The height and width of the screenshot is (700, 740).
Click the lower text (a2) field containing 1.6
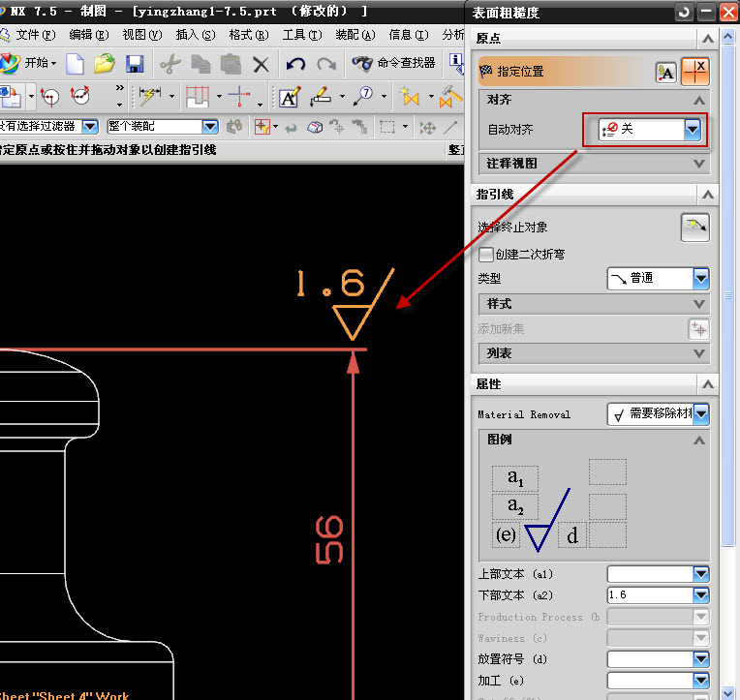point(650,595)
